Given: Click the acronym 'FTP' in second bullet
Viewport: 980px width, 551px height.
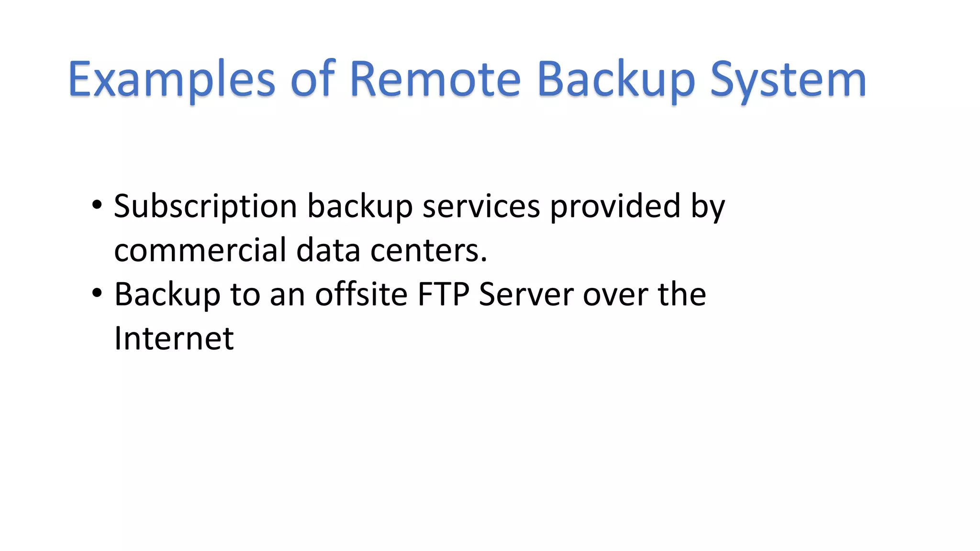Looking at the screenshot, I should tap(444, 294).
